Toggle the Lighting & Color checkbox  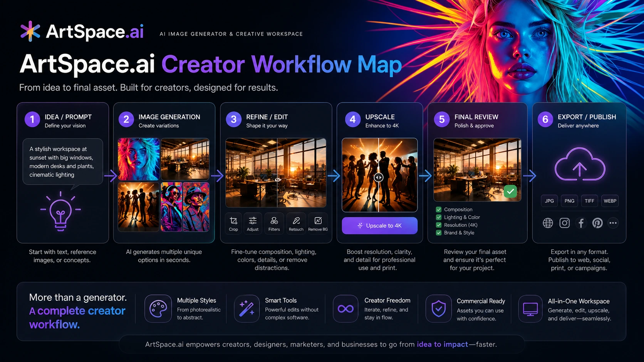[439, 217]
